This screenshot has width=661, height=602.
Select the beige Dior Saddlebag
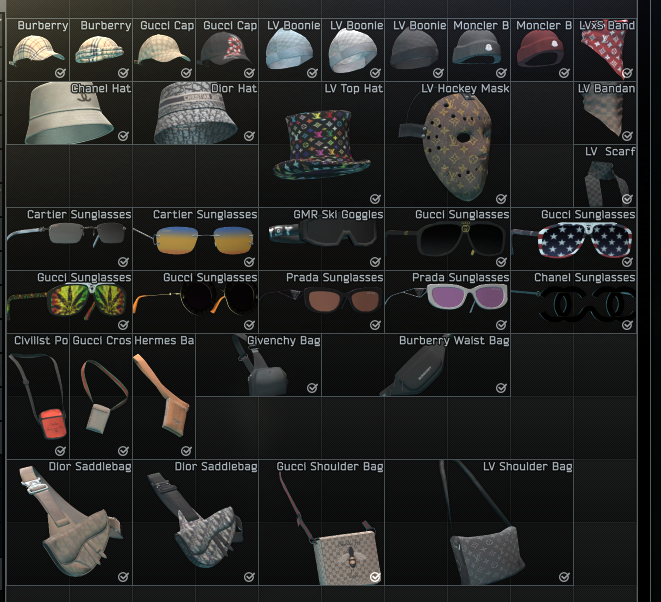click(70, 522)
